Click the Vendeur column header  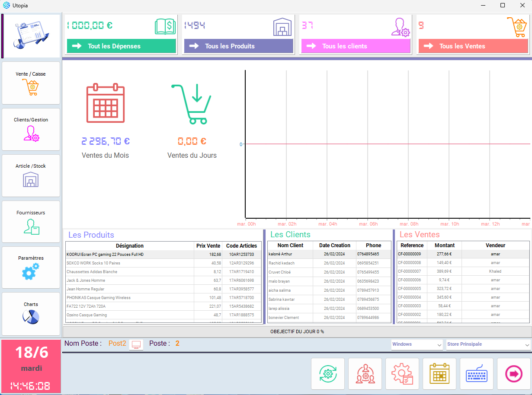click(x=495, y=245)
